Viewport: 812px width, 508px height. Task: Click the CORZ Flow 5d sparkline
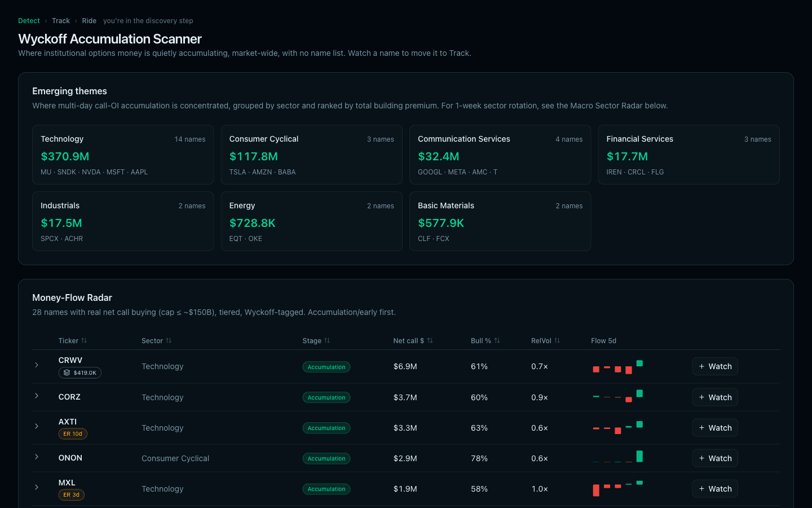(x=617, y=397)
